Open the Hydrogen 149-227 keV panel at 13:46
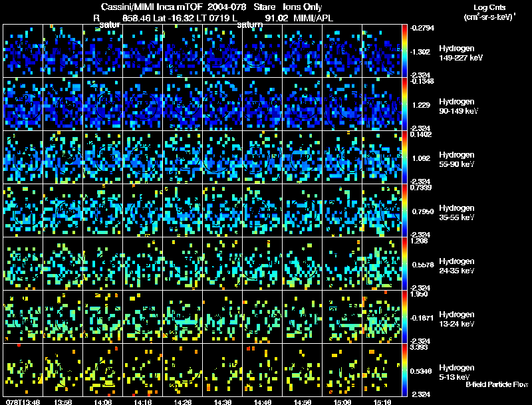Image resolution: width=532 pixels, height=405 pixels. (23, 51)
